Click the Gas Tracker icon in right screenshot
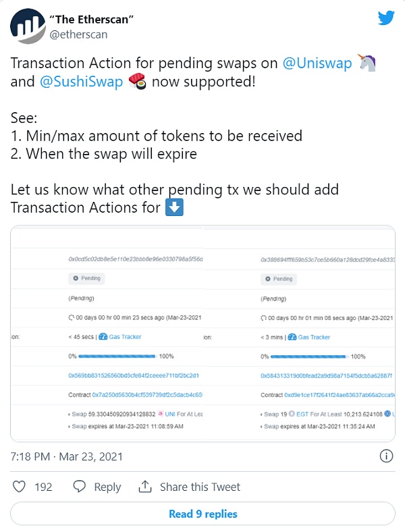405x532 pixels. (292, 337)
